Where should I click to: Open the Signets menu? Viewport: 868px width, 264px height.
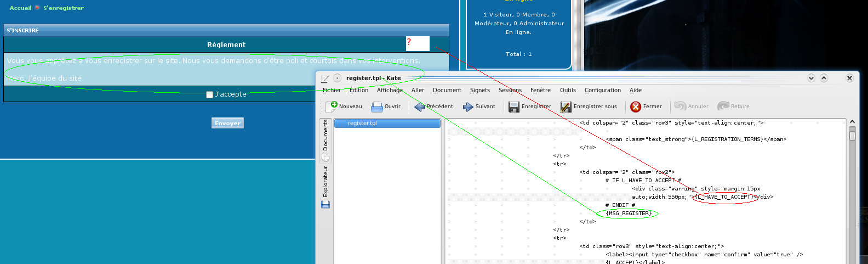(x=479, y=91)
